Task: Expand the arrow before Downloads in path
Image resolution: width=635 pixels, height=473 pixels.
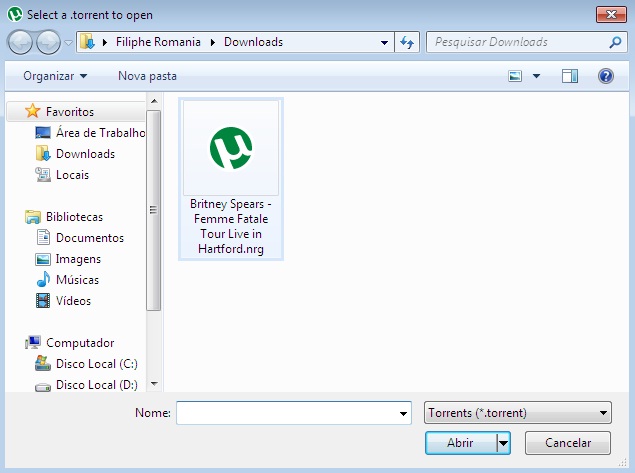Action: [x=213, y=42]
